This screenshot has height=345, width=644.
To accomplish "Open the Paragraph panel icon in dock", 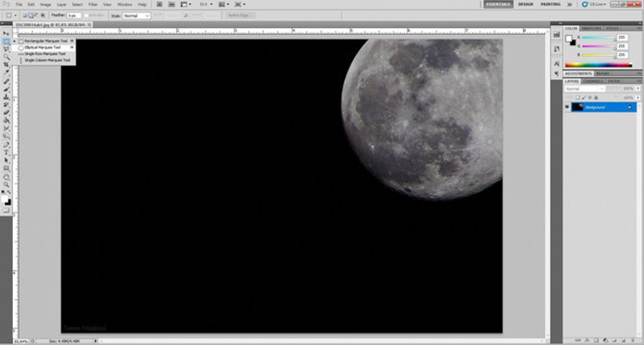I will tap(557, 73).
